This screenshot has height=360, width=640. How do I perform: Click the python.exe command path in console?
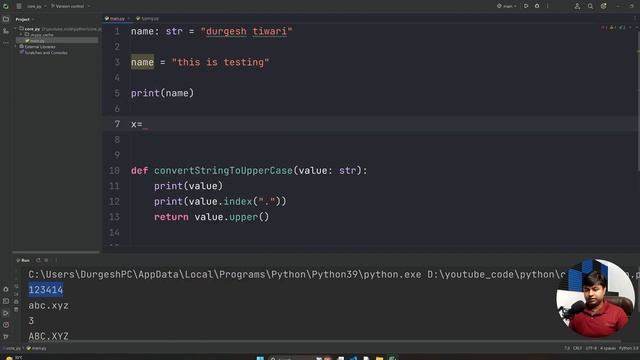pos(224,275)
